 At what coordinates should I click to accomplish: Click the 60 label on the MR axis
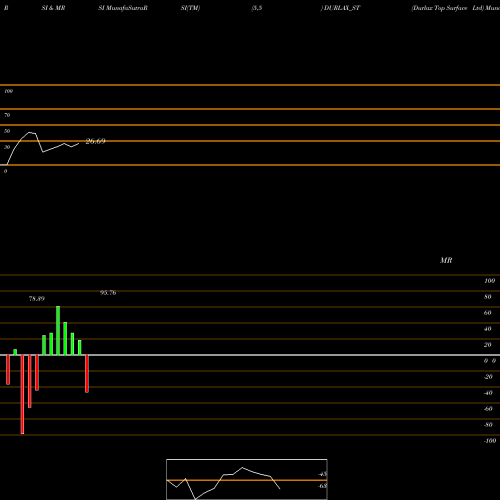click(488, 313)
